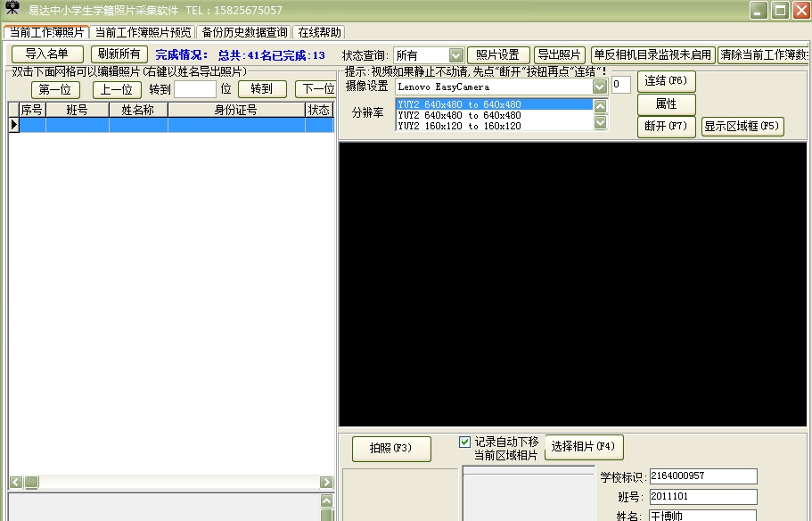点击"刷新所有"按钮刷新记录
The width and height of the screenshot is (812, 521).
coord(119,54)
